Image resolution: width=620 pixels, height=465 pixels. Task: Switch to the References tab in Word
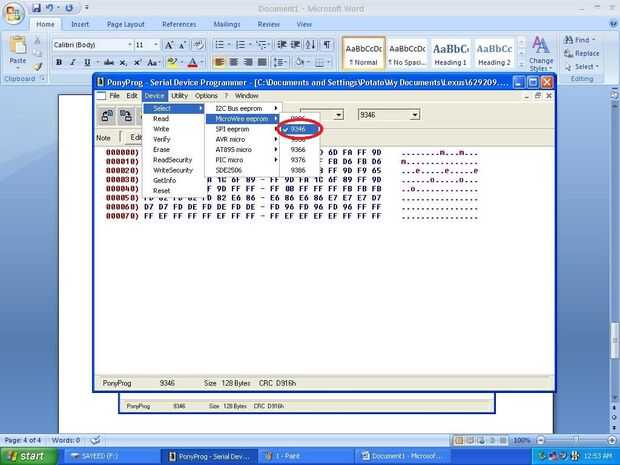pos(179,25)
